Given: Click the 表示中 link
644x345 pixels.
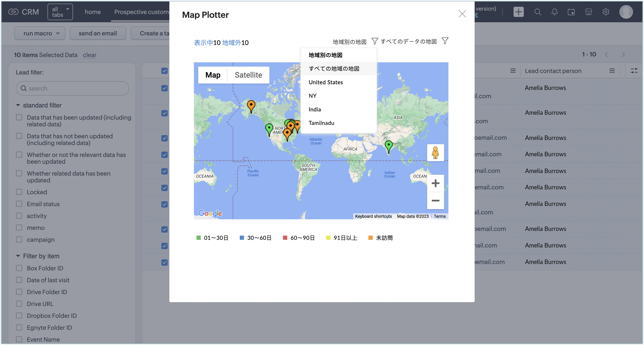Looking at the screenshot, I should click(x=204, y=43).
